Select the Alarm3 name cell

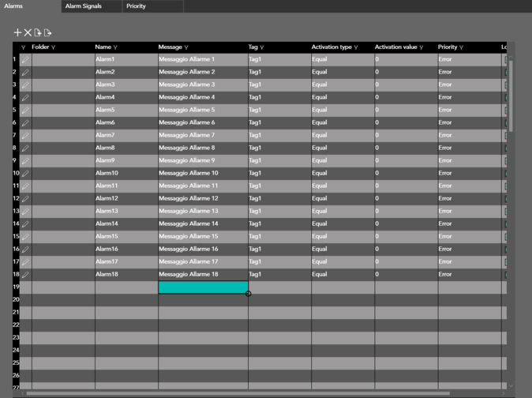pos(126,84)
